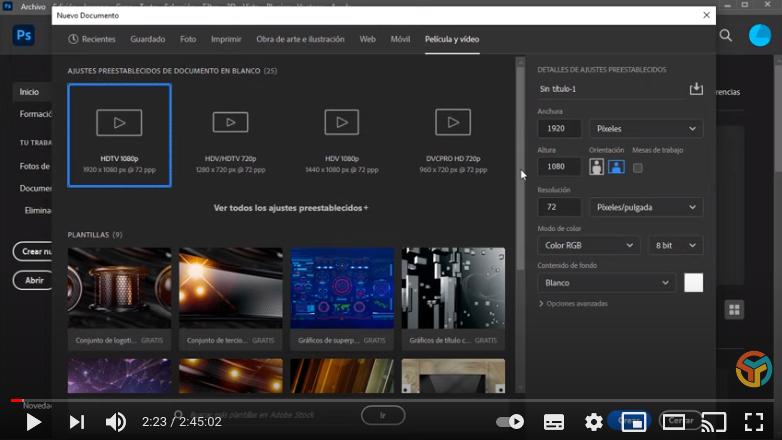Screen dimensions: 782x440
Task: Click the Anchura field showing 1920
Action: coord(559,129)
